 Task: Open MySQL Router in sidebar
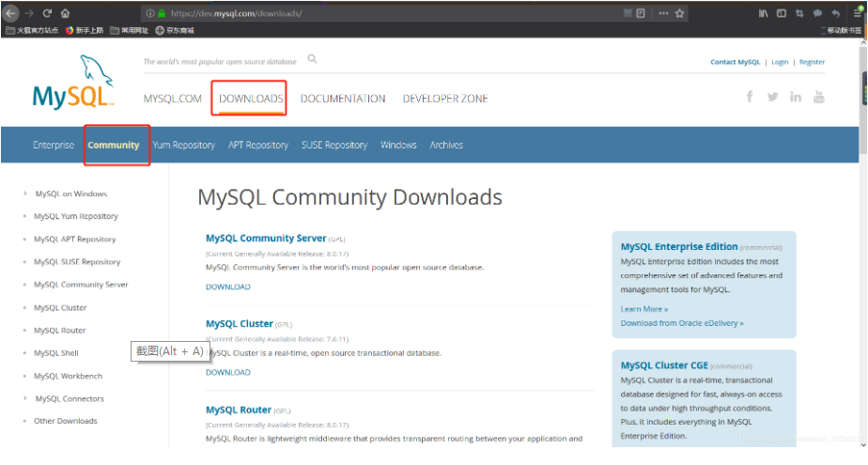[60, 331]
